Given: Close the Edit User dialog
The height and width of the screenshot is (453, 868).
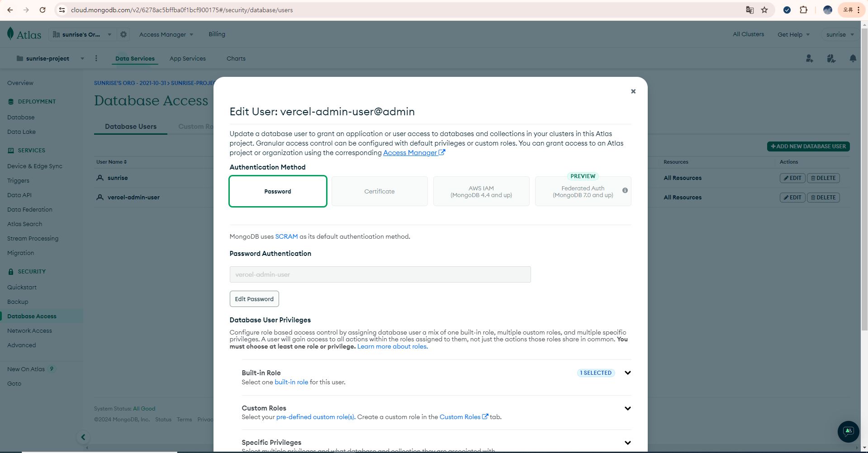Looking at the screenshot, I should point(633,91).
